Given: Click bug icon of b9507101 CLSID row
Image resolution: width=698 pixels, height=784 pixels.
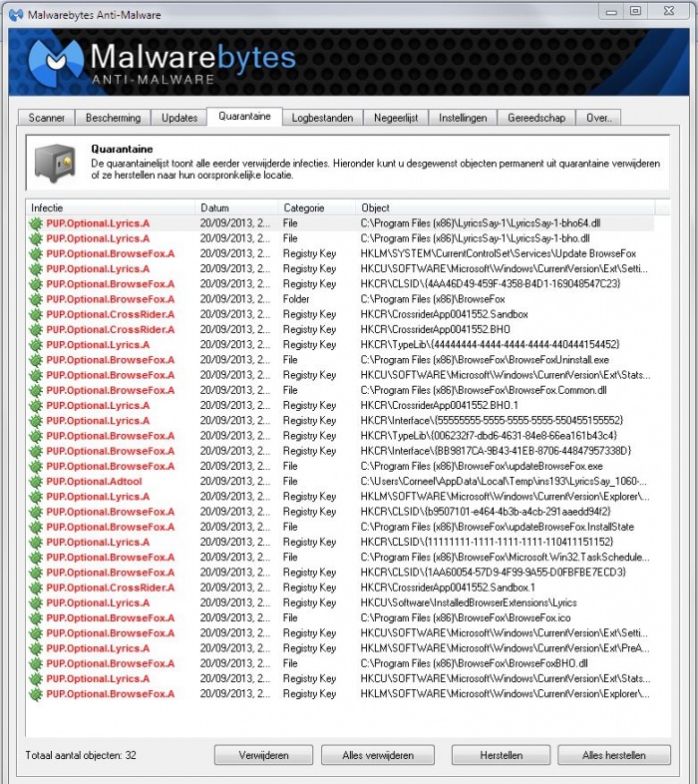Looking at the screenshot, I should tap(36, 512).
